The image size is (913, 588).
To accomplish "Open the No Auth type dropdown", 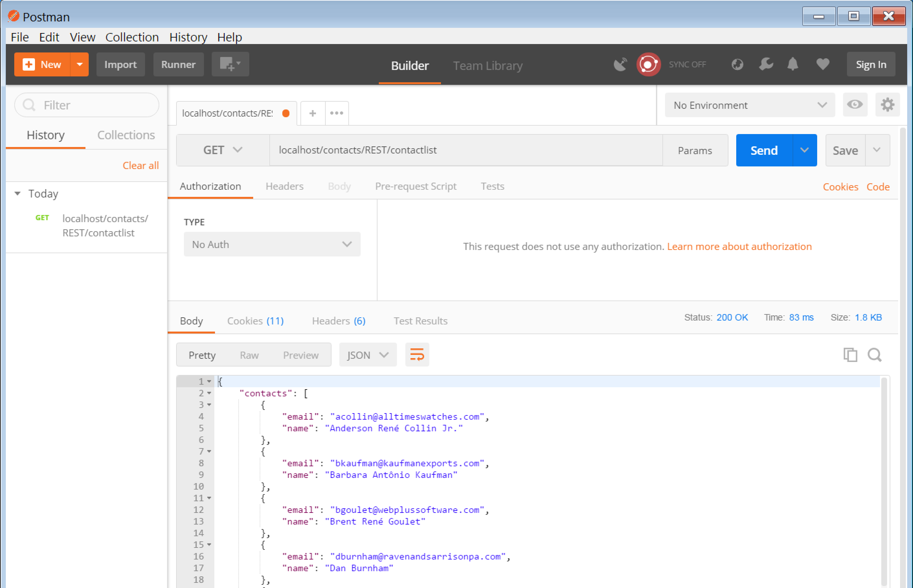I will pyautogui.click(x=272, y=244).
